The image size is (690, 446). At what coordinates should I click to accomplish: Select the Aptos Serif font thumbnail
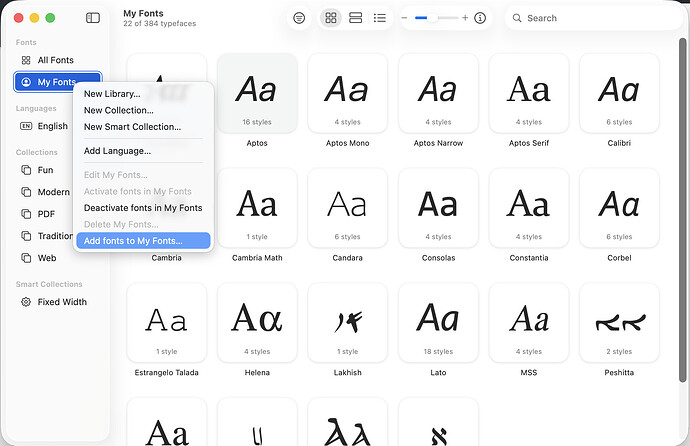tap(529, 93)
